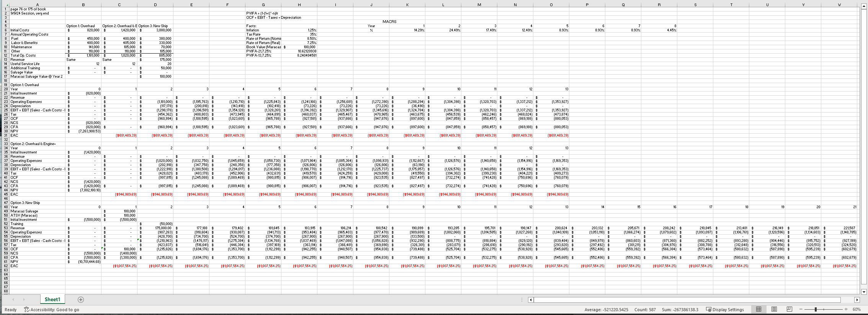Click the next sheet navigation arrow
868x315 pixels.
24,300
